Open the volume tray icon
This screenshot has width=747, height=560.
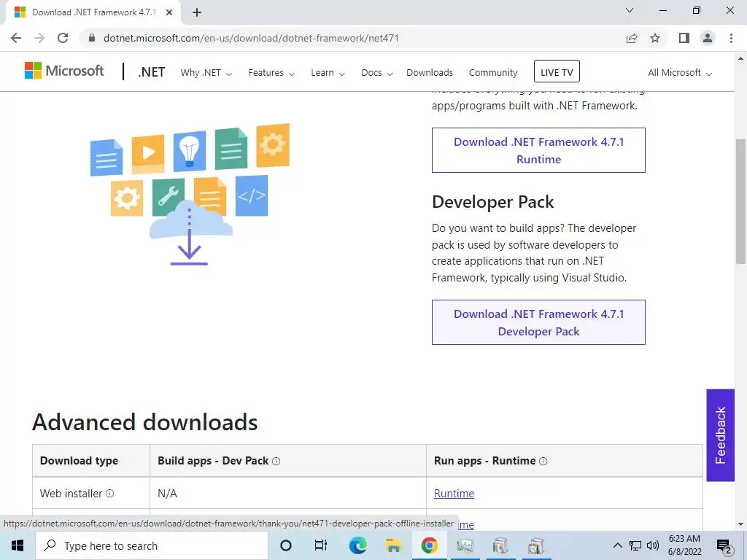click(652, 545)
